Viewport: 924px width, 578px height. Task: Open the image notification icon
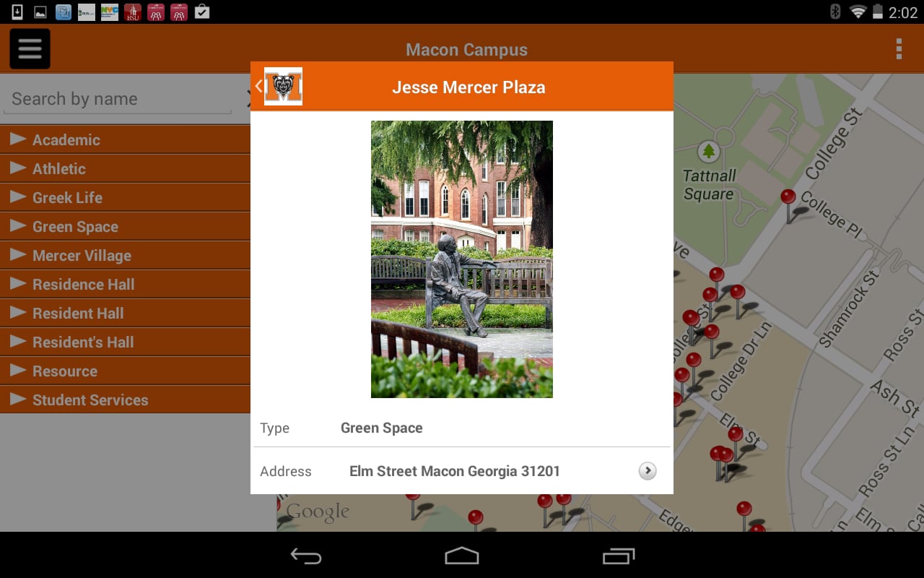pos(40,12)
